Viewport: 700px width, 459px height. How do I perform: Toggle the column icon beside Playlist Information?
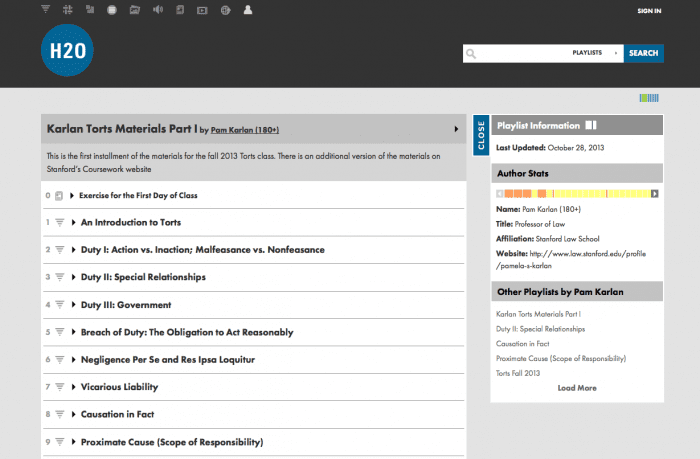click(x=591, y=126)
